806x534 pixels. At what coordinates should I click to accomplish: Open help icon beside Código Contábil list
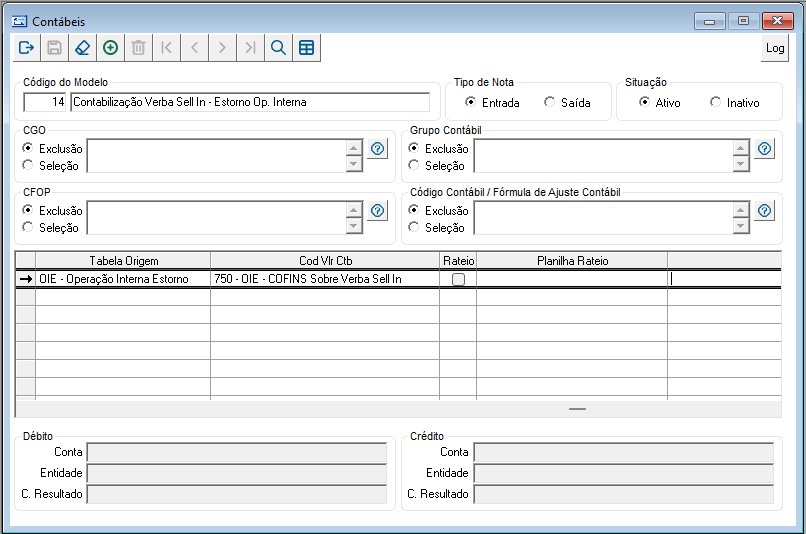click(764, 211)
